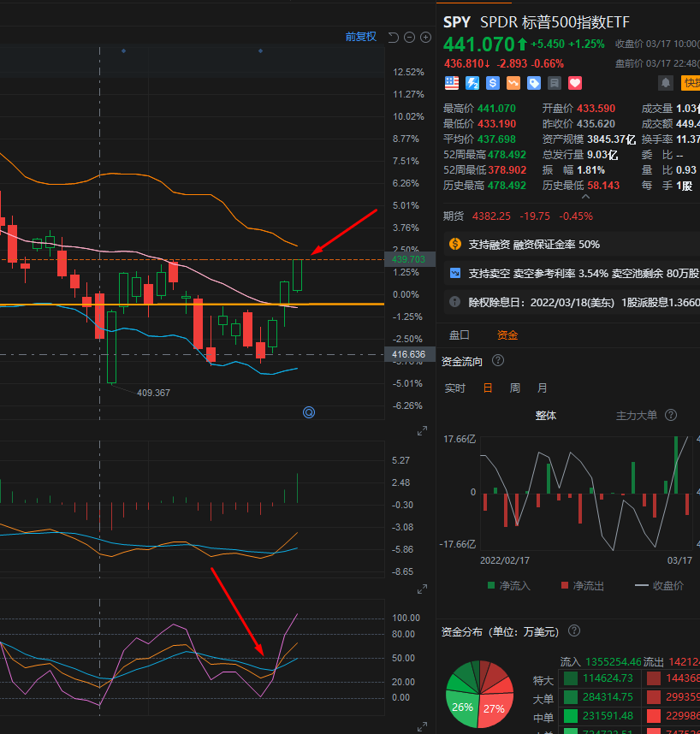Click the orange 快捷 quick trade button
This screenshot has width=700, height=734.
[691, 83]
